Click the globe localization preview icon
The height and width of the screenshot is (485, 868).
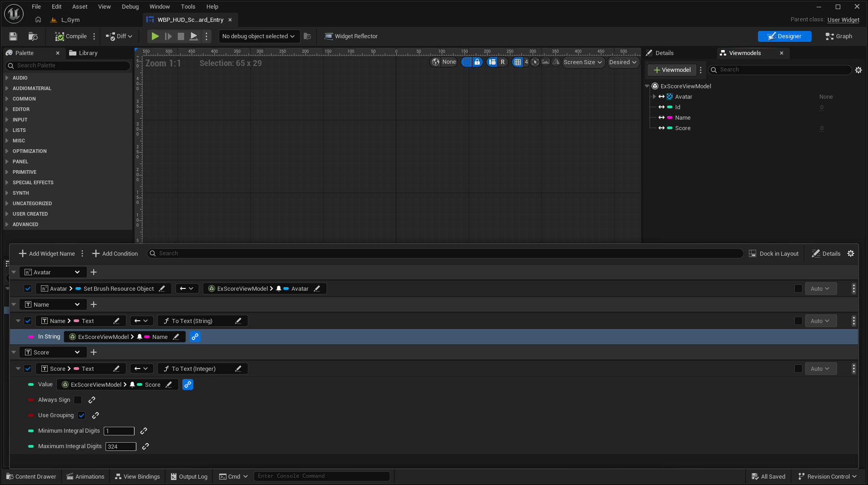click(x=436, y=62)
